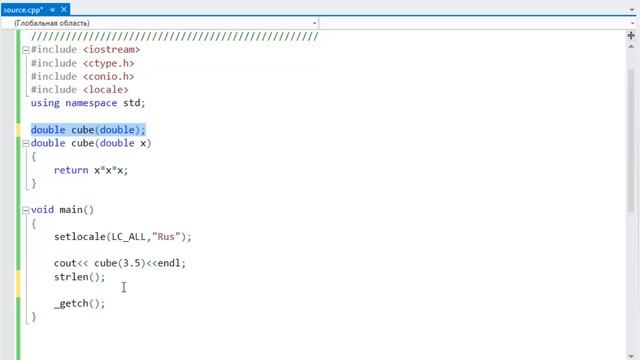Click the editor split window handle
Viewport: 640px width, 360px height.
coord(631,36)
